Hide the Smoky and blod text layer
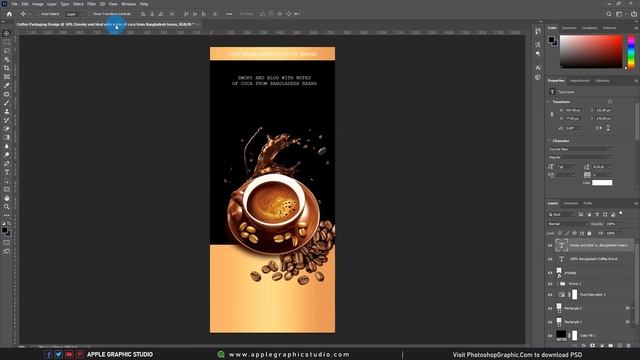This screenshot has width=640, height=360. pos(550,246)
